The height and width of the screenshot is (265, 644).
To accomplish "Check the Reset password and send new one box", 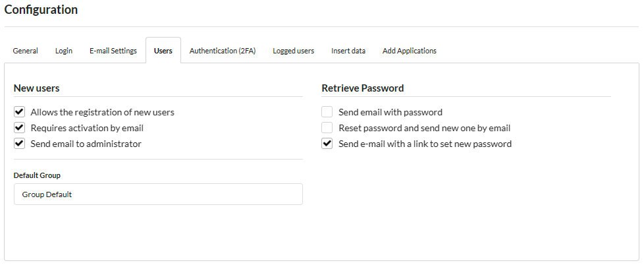I will (x=327, y=128).
